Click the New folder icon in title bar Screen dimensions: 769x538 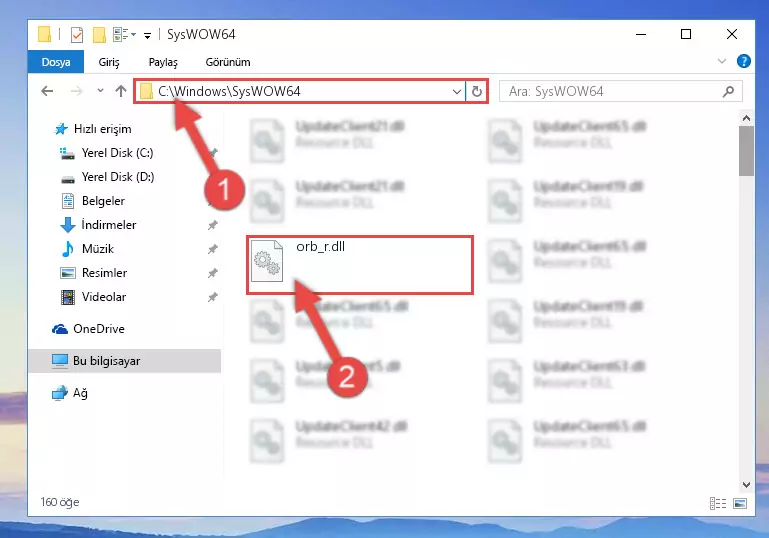(x=99, y=34)
